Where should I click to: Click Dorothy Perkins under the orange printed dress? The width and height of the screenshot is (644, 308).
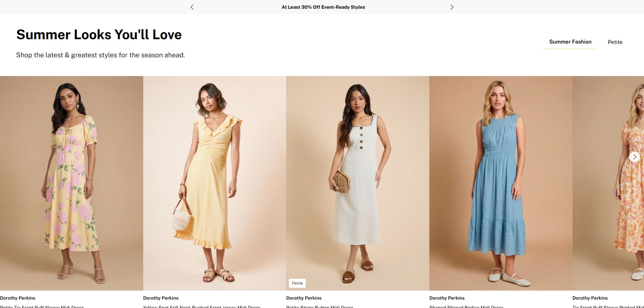pos(590,298)
